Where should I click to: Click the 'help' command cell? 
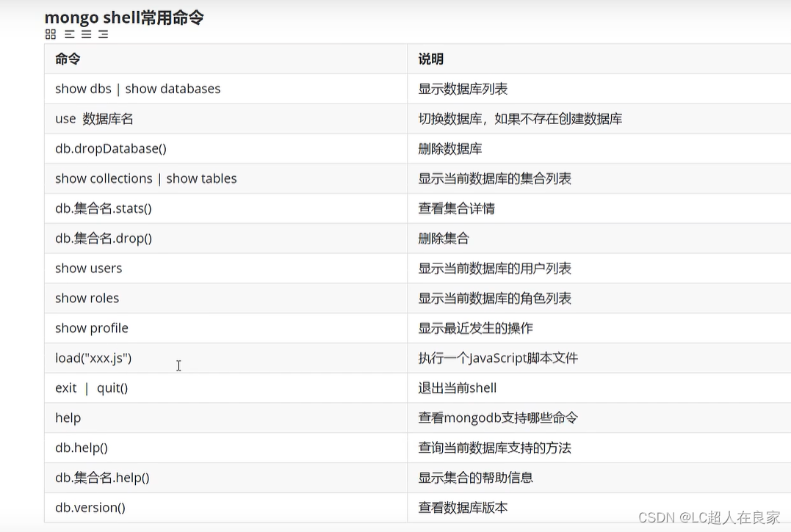(226, 418)
